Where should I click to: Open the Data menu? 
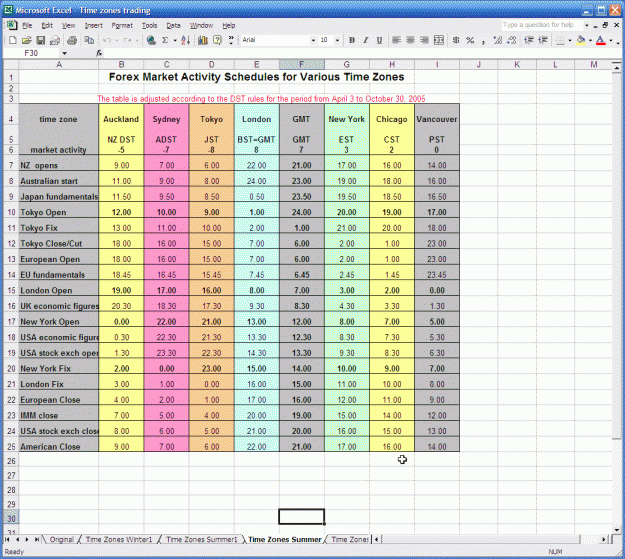[173, 26]
